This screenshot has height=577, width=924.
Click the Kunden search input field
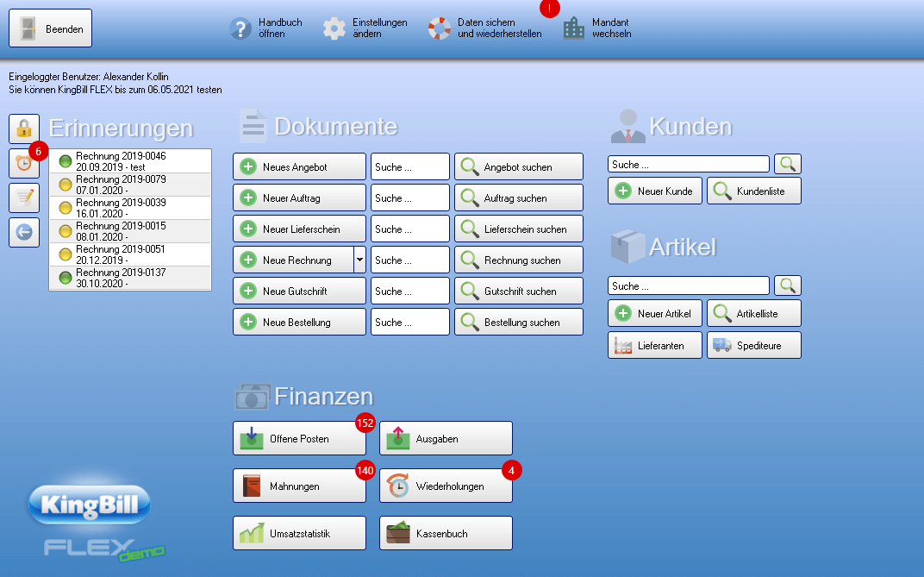pos(688,164)
